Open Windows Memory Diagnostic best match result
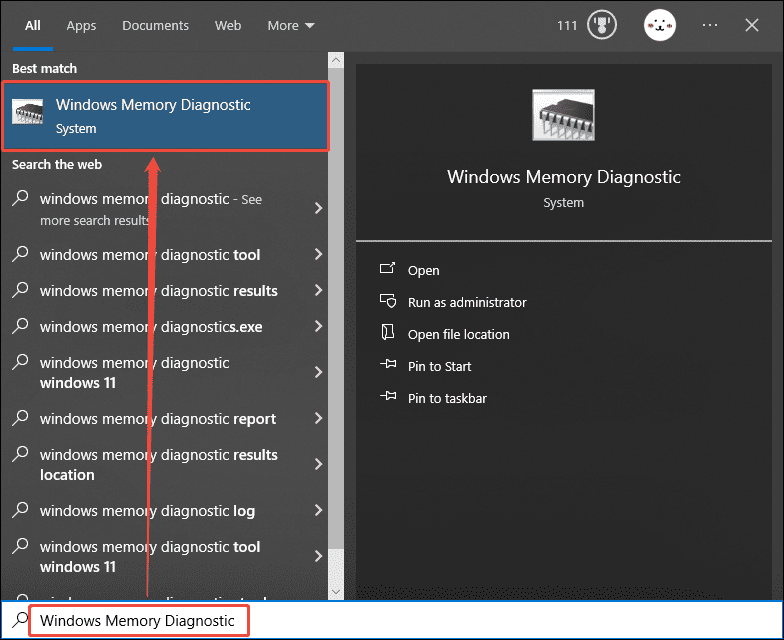 click(166, 116)
